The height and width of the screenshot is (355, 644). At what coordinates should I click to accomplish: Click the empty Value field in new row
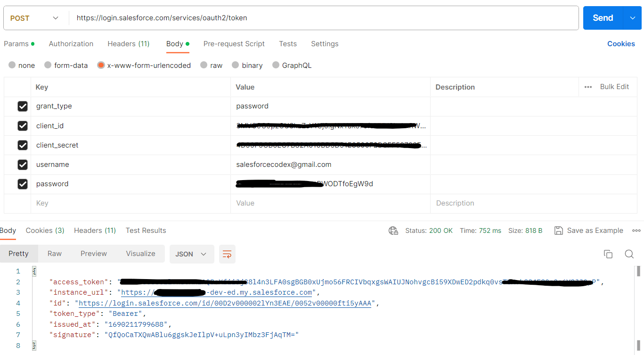[330, 203]
